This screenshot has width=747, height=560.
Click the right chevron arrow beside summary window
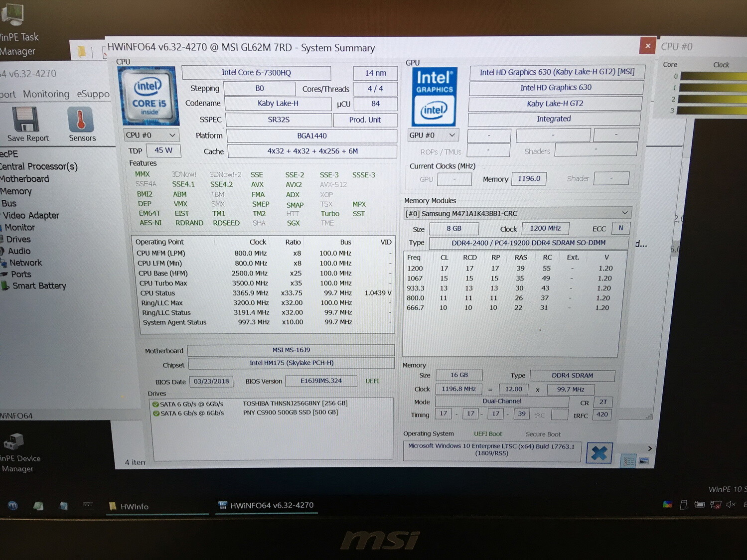click(x=649, y=448)
